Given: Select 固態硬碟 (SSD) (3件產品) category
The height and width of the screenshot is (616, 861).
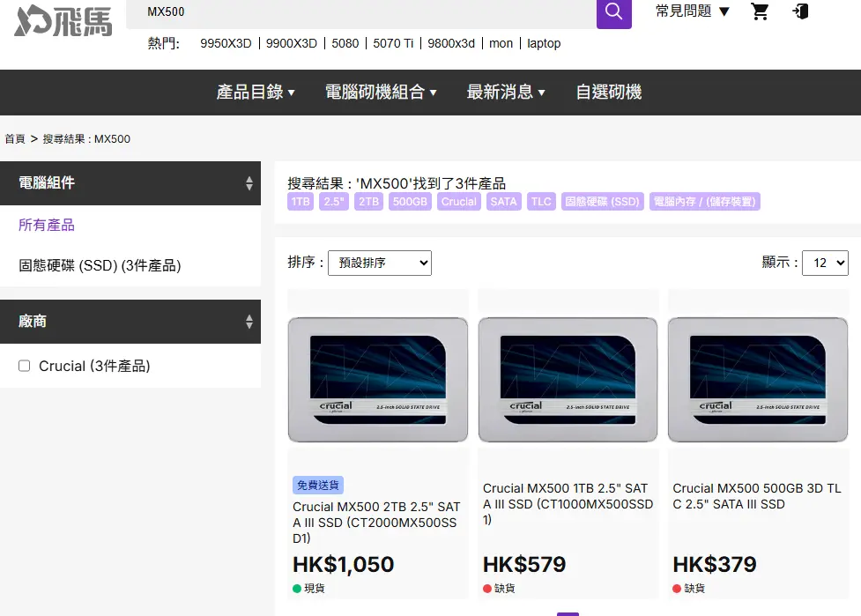Looking at the screenshot, I should tap(100, 266).
